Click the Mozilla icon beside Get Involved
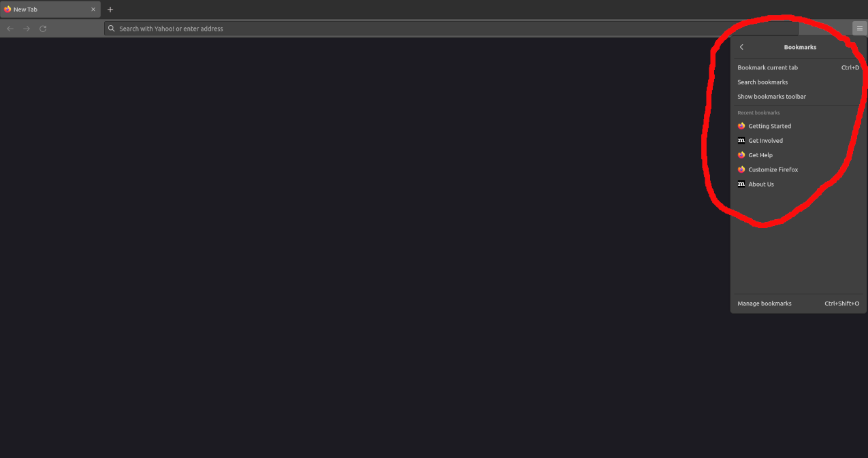This screenshot has width=868, height=458. (741, 140)
